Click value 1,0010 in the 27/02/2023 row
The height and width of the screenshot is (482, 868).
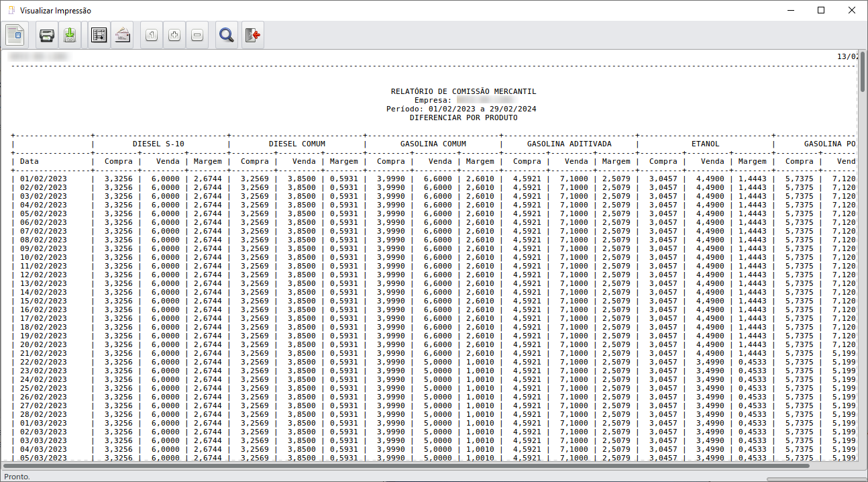[x=480, y=405]
